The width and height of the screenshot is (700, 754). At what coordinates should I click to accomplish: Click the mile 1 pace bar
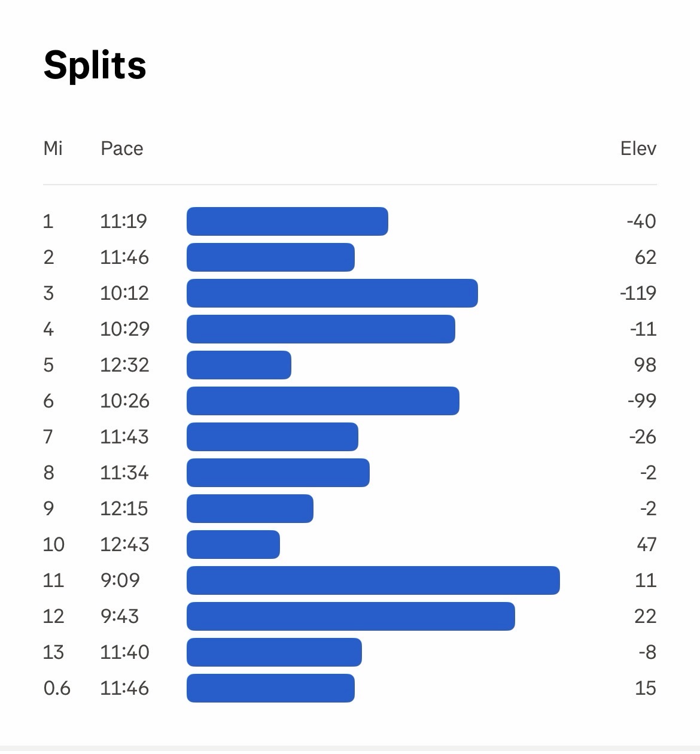tap(287, 221)
